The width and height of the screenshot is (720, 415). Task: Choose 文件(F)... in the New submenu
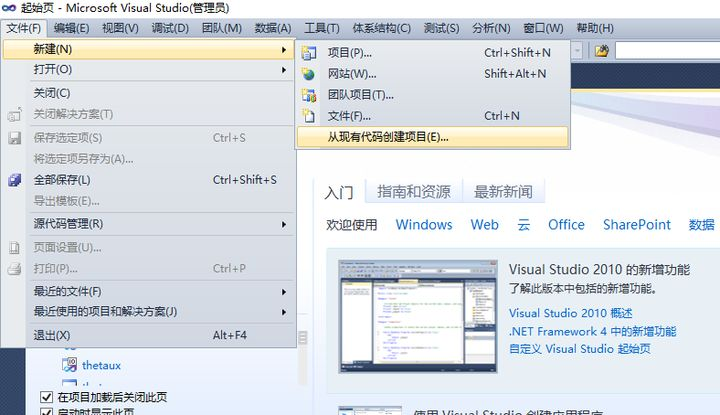click(433, 116)
